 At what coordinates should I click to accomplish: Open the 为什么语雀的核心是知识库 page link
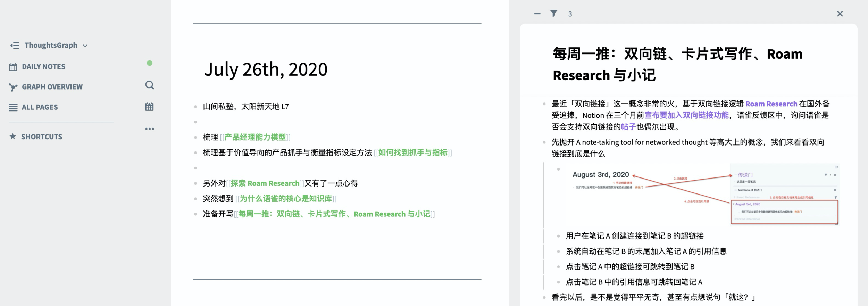point(286,199)
